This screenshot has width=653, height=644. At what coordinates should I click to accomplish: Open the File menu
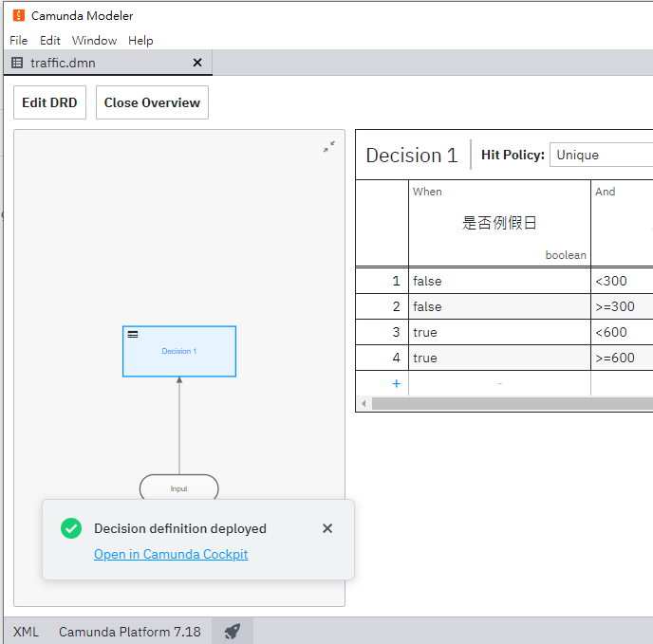click(19, 41)
